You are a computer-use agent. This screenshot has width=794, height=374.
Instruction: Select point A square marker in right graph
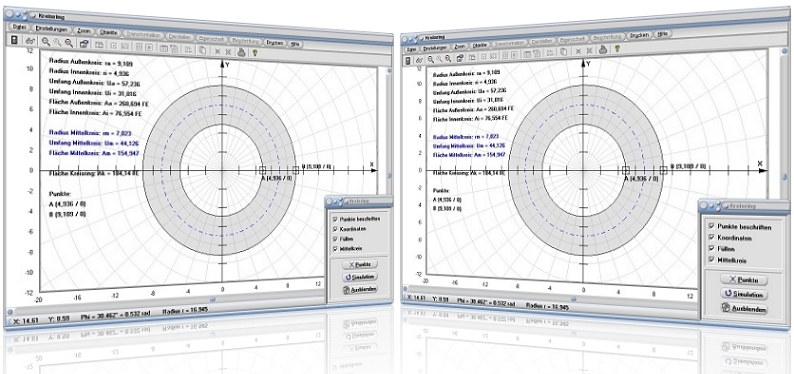[x=626, y=171]
